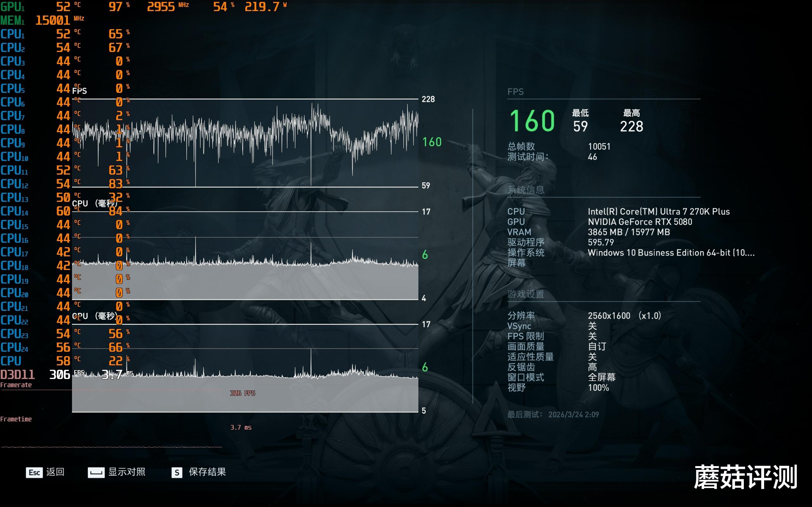
Task: Click 保存结果 save results option
Action: tap(207, 472)
